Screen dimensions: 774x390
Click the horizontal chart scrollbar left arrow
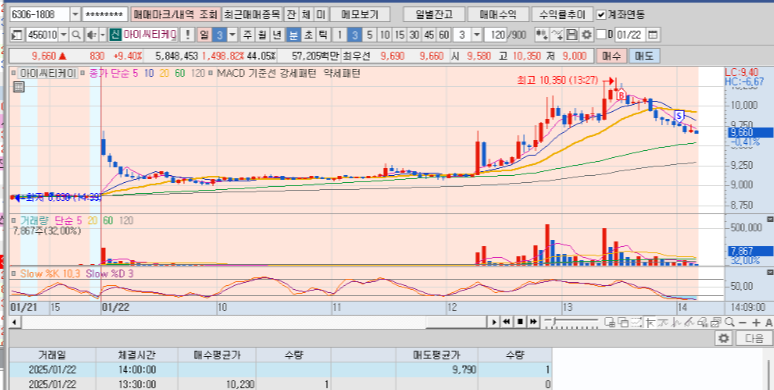14,322
